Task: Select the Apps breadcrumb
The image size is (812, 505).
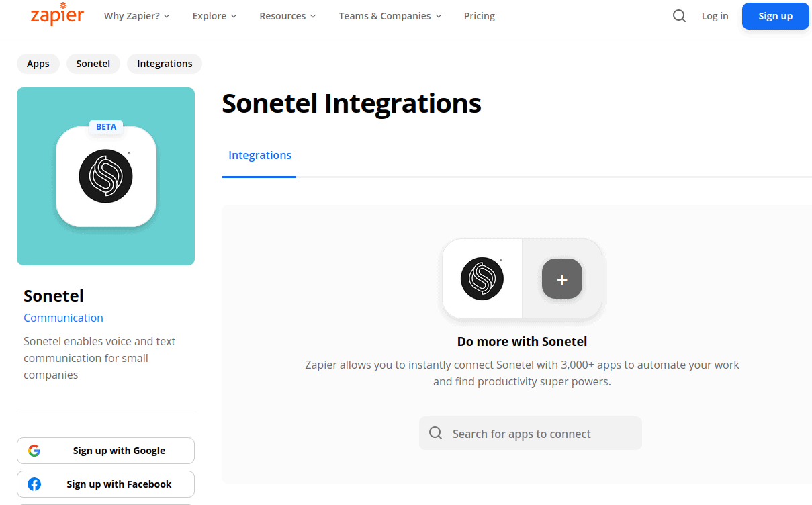Action: (38, 63)
